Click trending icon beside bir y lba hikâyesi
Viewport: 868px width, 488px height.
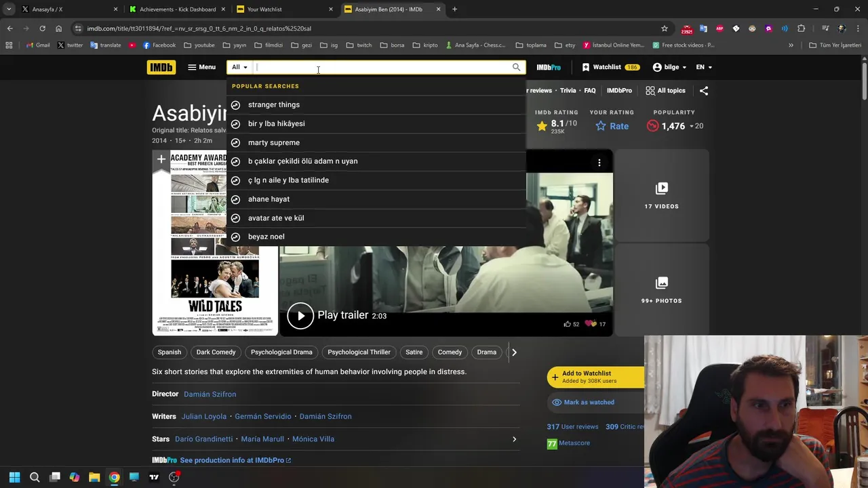point(235,123)
